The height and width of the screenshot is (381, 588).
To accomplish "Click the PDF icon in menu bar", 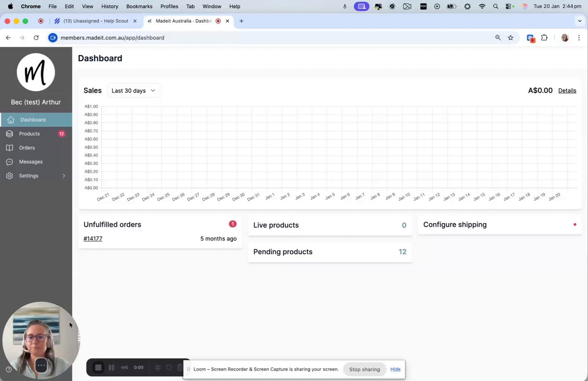I will (424, 6).
